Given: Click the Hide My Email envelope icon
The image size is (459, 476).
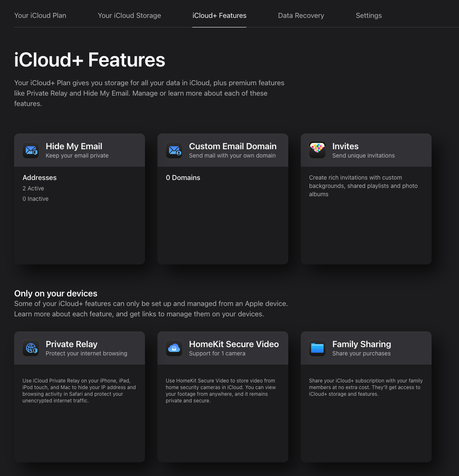Looking at the screenshot, I should pyautogui.click(x=31, y=150).
